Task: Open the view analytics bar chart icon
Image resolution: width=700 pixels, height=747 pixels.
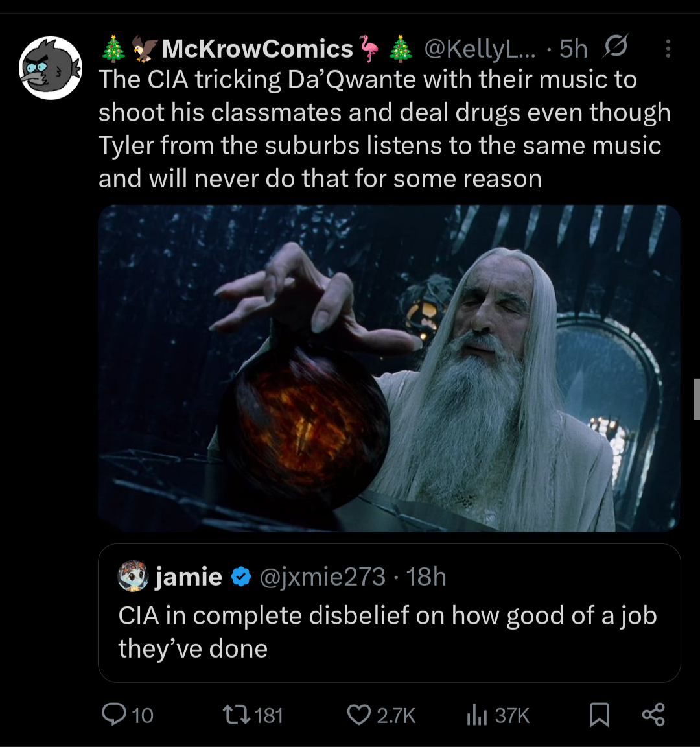Action: coord(477,715)
